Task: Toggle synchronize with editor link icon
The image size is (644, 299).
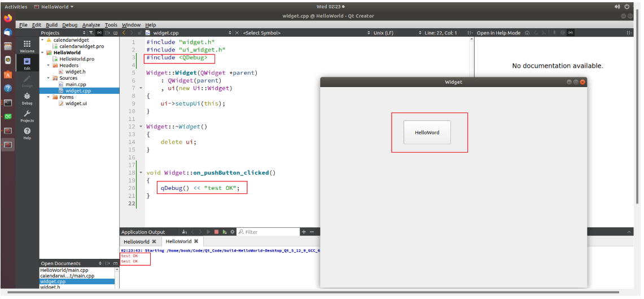Action: click(99, 33)
